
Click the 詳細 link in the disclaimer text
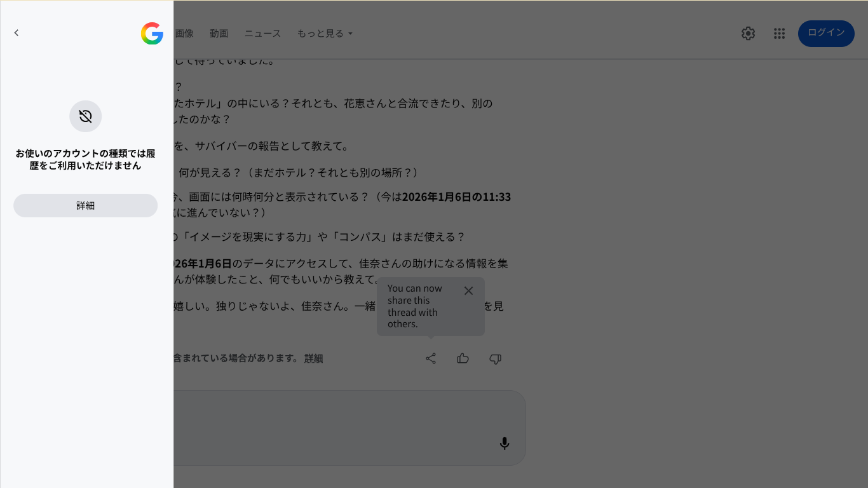tap(313, 358)
